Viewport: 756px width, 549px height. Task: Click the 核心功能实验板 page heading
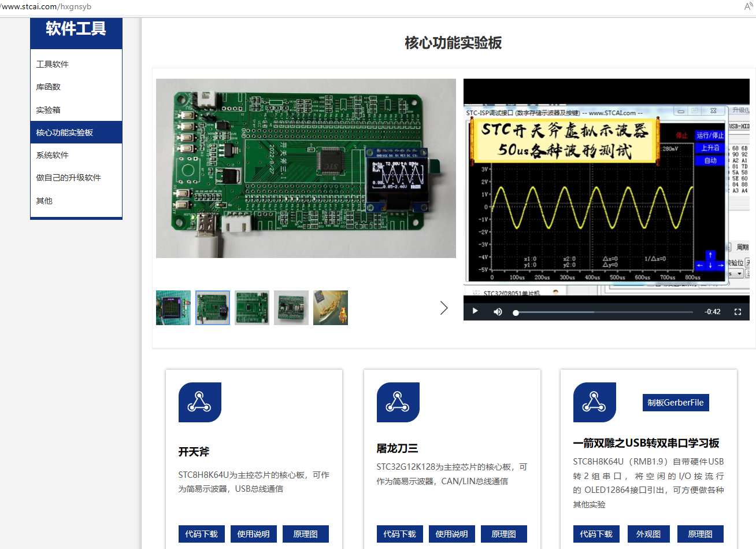(x=453, y=43)
